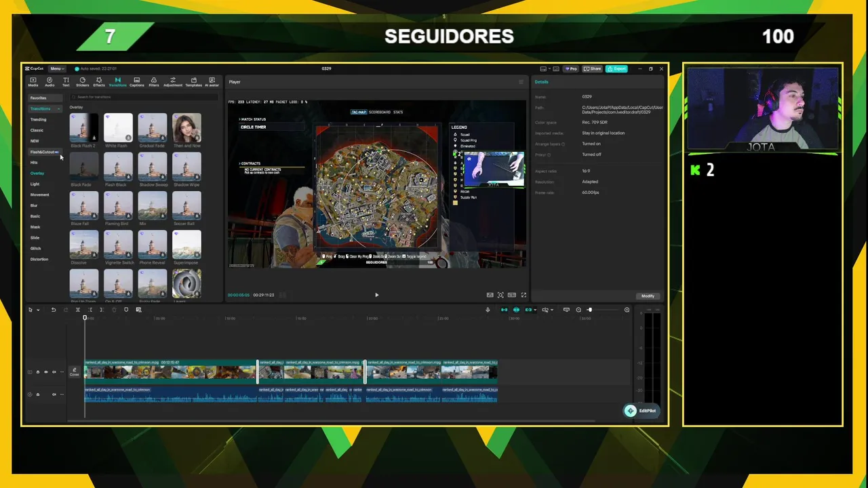
Task: Select the Soccer Ball transition thumbnail
Action: tap(186, 206)
